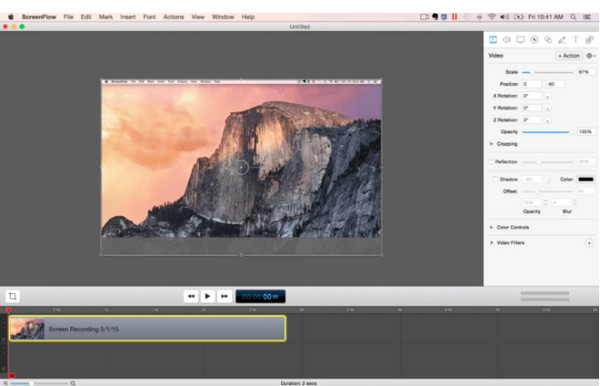
Task: Open the Touch Callout properties icon
Action: pos(548,40)
